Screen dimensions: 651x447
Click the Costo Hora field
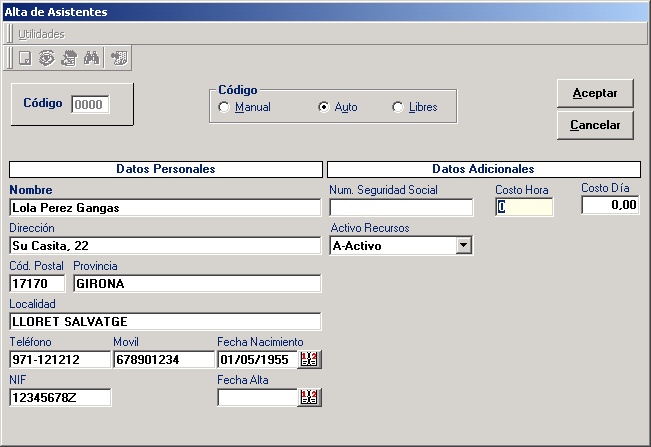524,207
